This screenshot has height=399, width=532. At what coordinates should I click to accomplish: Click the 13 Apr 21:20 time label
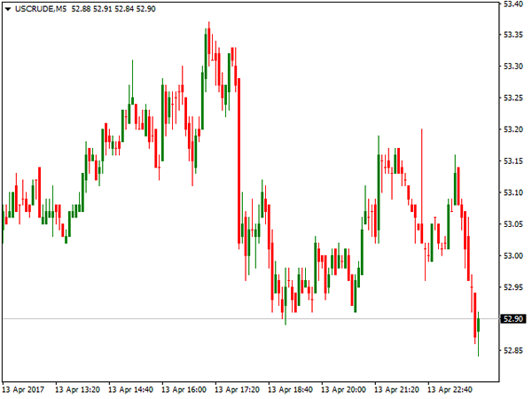[x=396, y=389]
